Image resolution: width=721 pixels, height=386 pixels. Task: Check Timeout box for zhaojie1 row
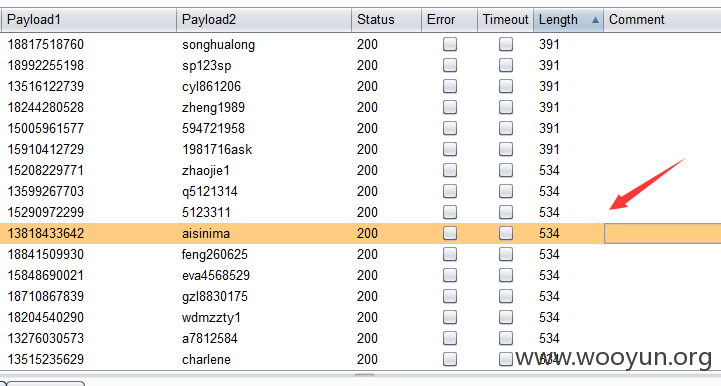506,170
